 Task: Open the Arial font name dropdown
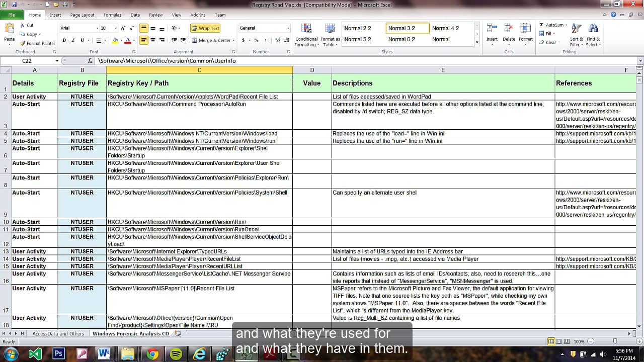(96, 28)
